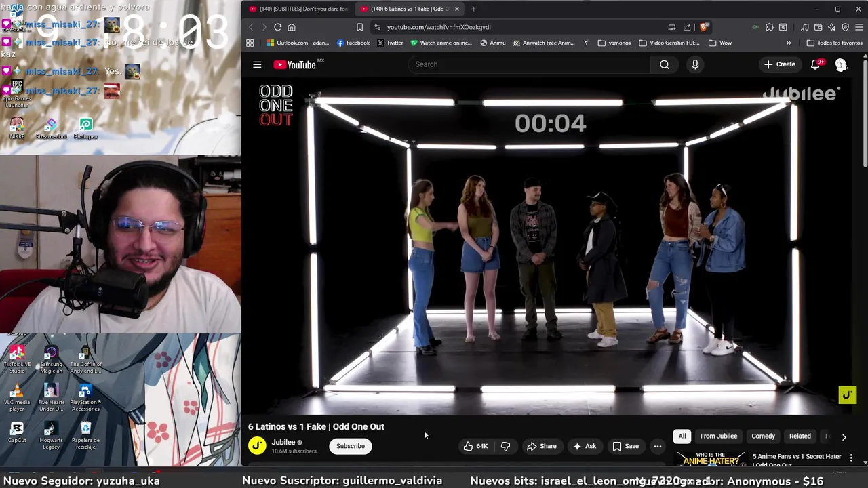Click the Share button below the video
868x488 pixels.
tap(542, 446)
